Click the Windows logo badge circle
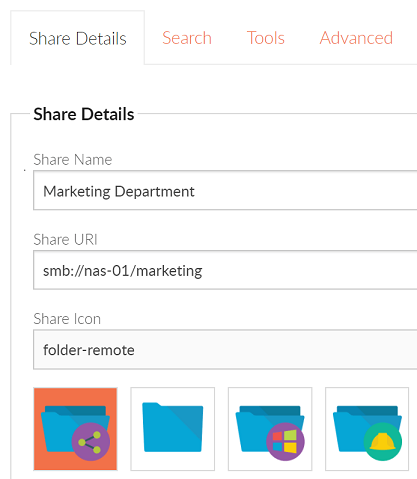 click(285, 442)
